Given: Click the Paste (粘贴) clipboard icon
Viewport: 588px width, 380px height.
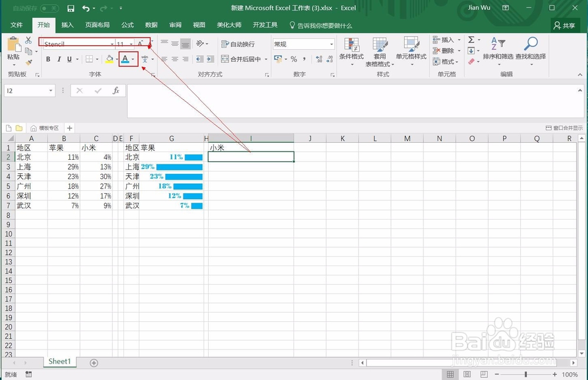Looking at the screenshot, I should (14, 45).
